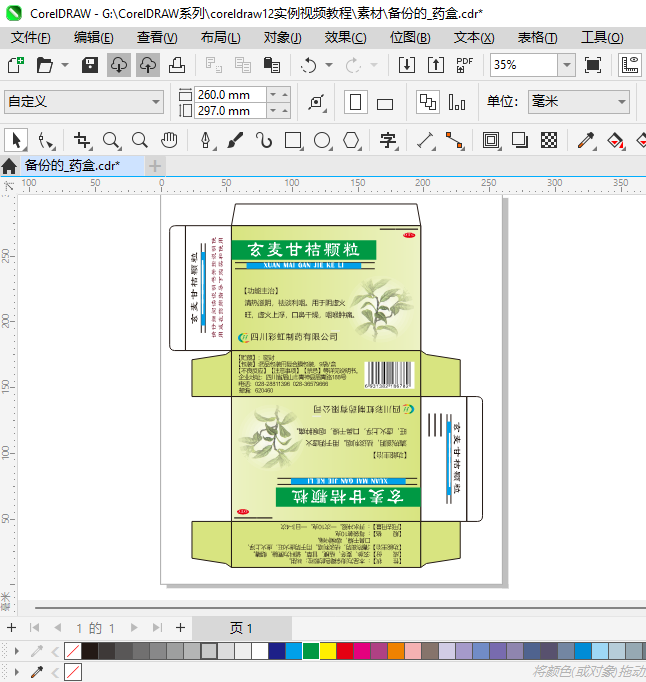Screen dimensions: 646x682
Task: Open the 查看(V) menu
Action: (x=157, y=38)
